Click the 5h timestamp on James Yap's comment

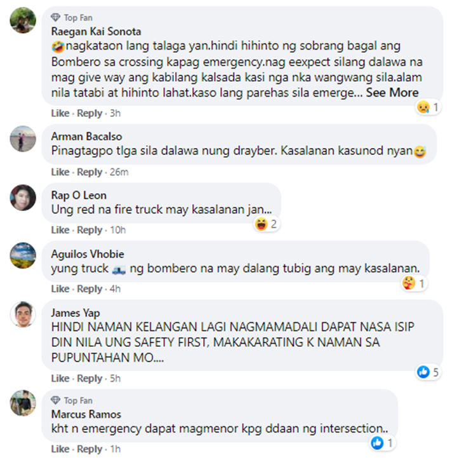coord(115,379)
